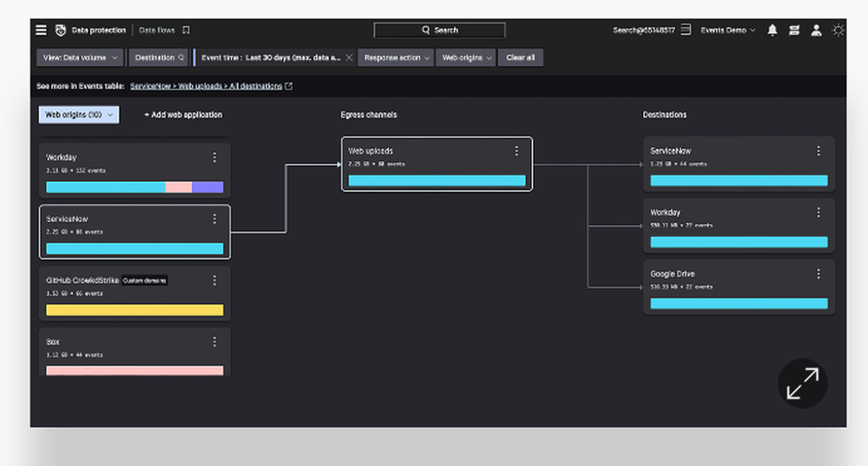Toggle the light/dark theme sun icon

click(838, 30)
